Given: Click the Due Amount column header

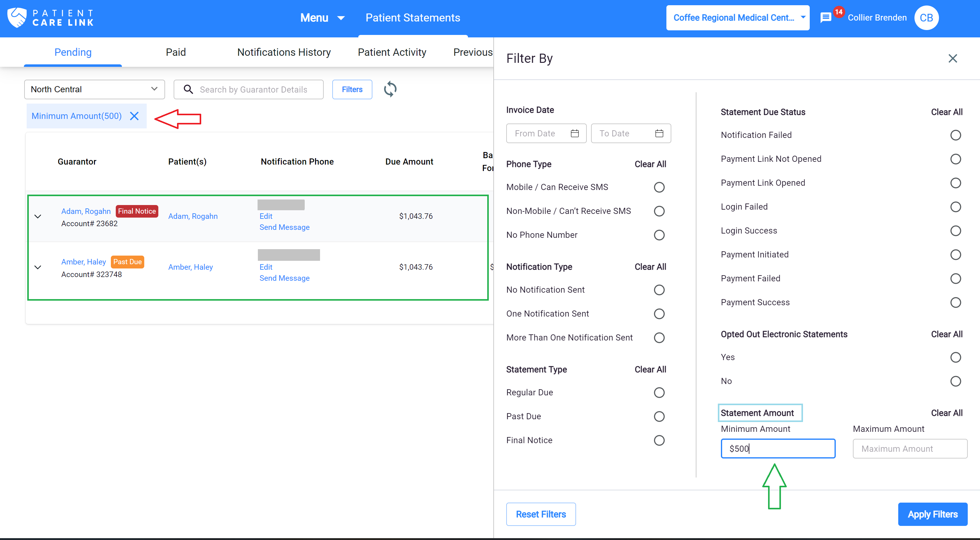Looking at the screenshot, I should click(409, 162).
